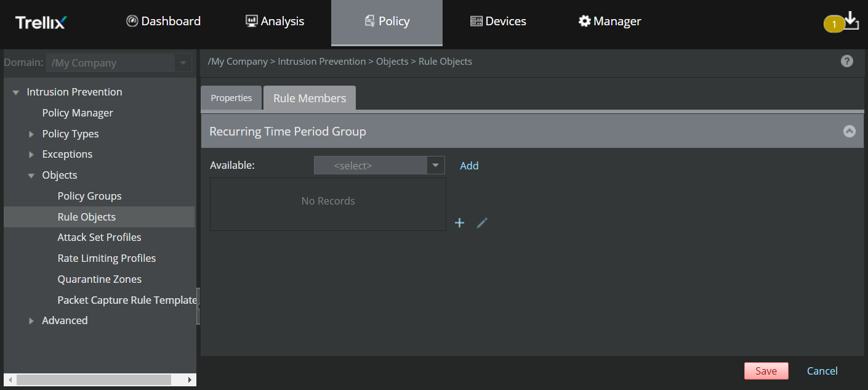Click the download updates icon

tap(851, 20)
